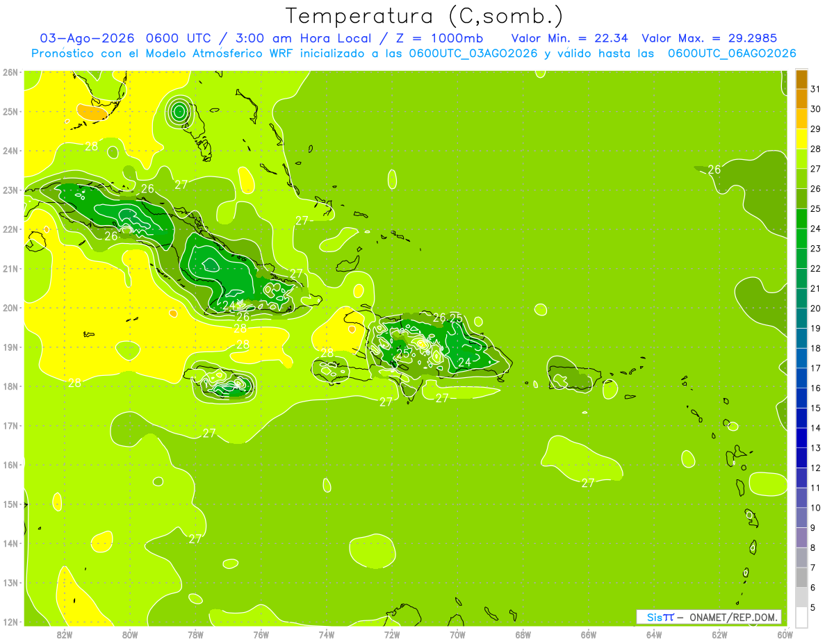Click the "74W" longitude axis label

(326, 634)
